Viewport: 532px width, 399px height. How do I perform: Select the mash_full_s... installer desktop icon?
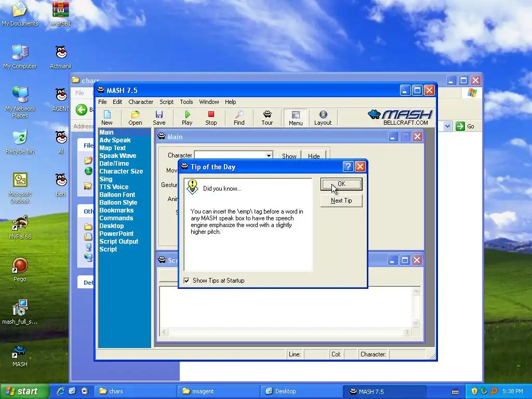(20, 312)
